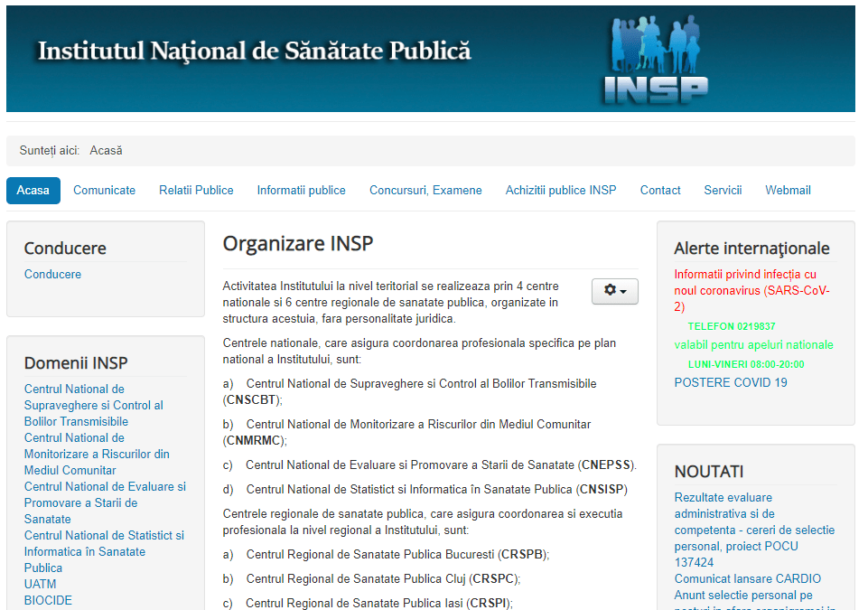Screen dimensions: 868x610
Task: Open Webmail link in navigation
Action: point(788,191)
